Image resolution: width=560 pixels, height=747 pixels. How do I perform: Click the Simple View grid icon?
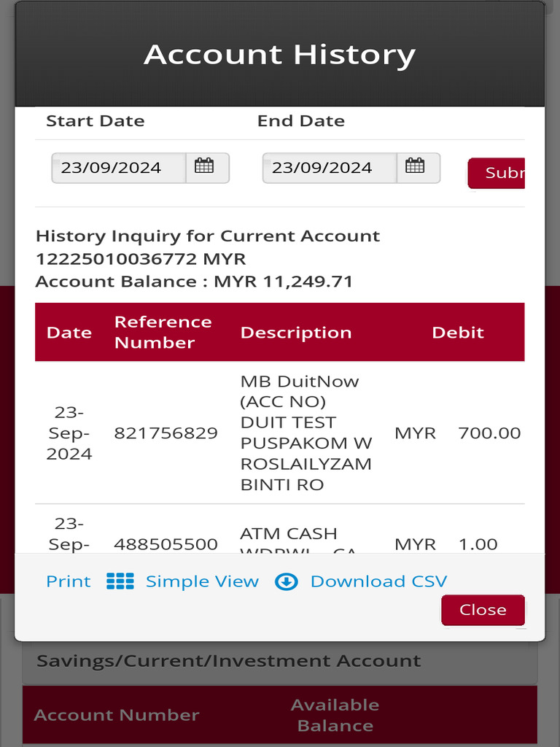click(120, 581)
